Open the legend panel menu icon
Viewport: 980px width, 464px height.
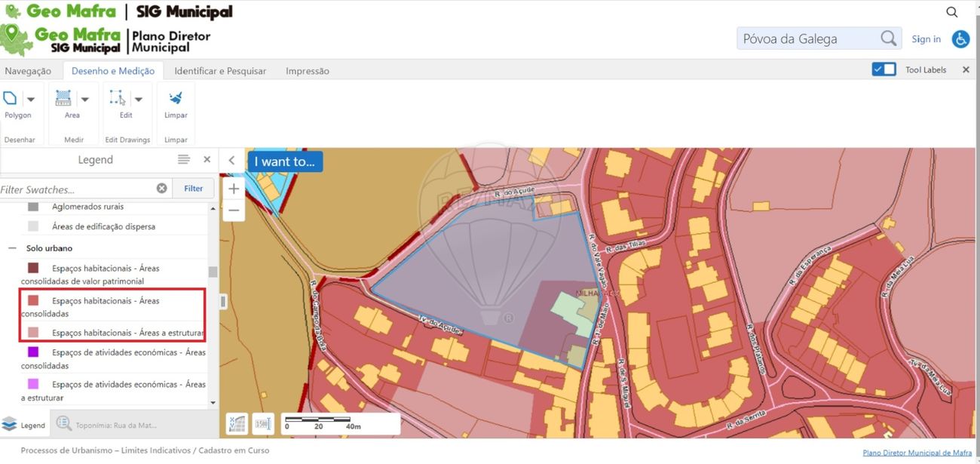coord(184,159)
